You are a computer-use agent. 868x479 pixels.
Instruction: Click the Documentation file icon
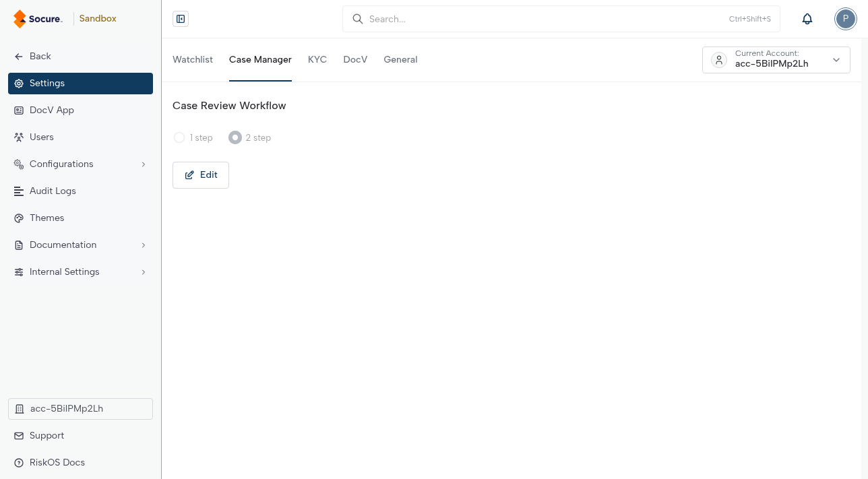pos(19,245)
